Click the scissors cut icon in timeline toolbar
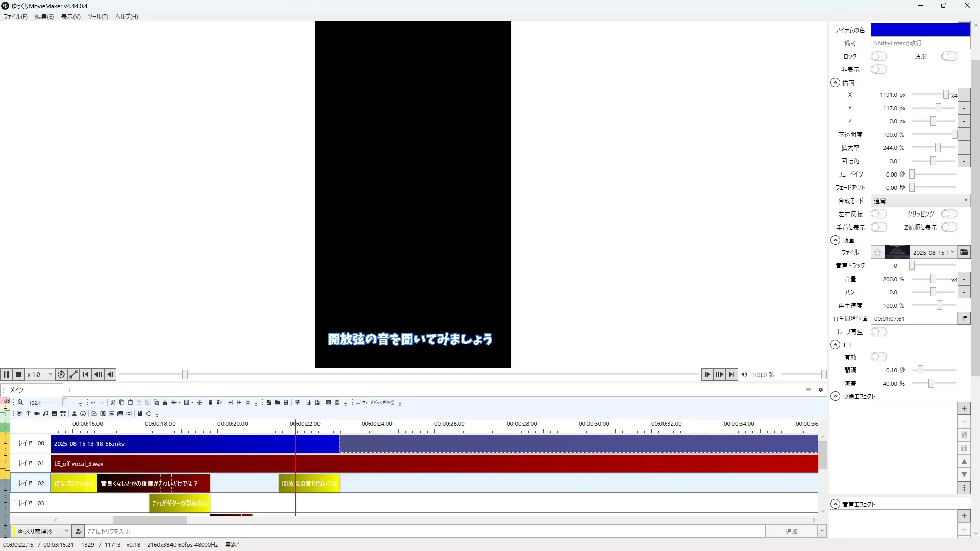Viewport: 980px width, 551px height. (113, 403)
